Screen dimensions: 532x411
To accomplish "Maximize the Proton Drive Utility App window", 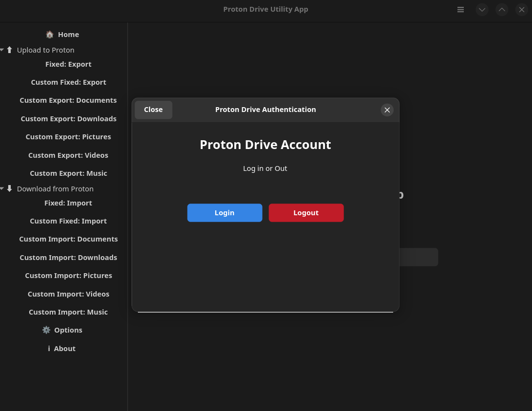I will pyautogui.click(x=502, y=9).
